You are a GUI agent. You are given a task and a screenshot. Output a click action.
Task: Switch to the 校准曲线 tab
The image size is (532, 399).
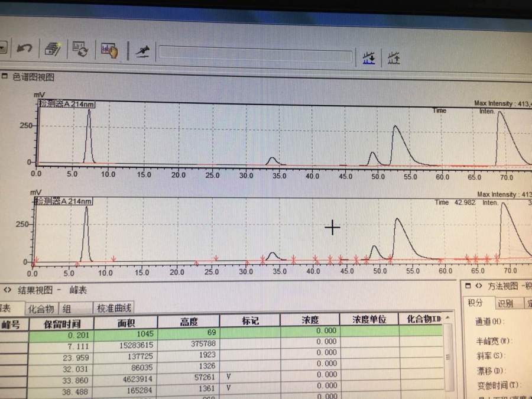click(x=113, y=308)
